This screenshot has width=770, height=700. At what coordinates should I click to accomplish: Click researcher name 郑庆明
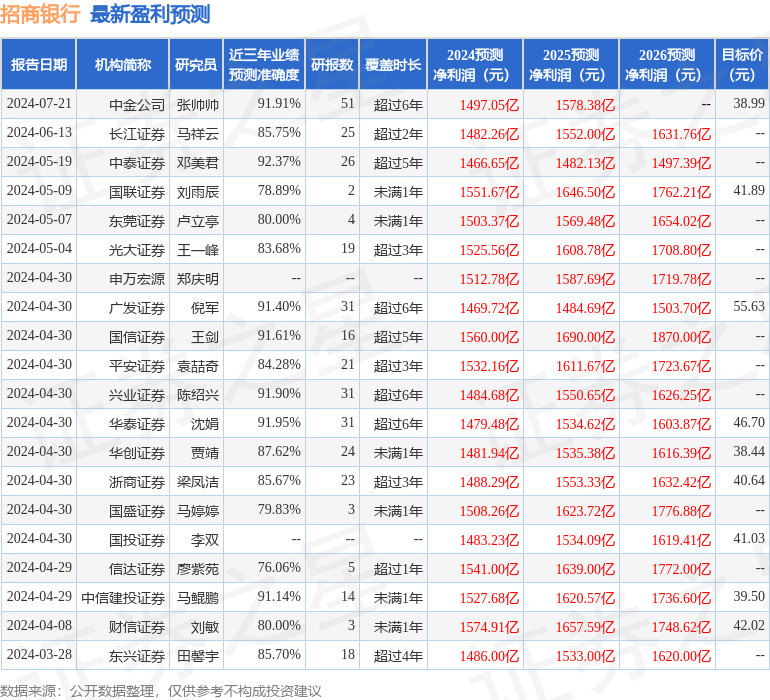197,279
